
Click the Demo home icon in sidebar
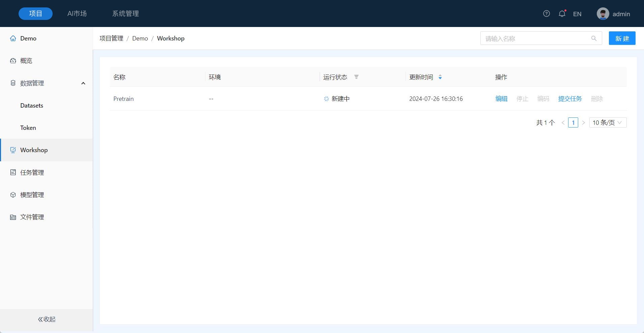(x=13, y=38)
